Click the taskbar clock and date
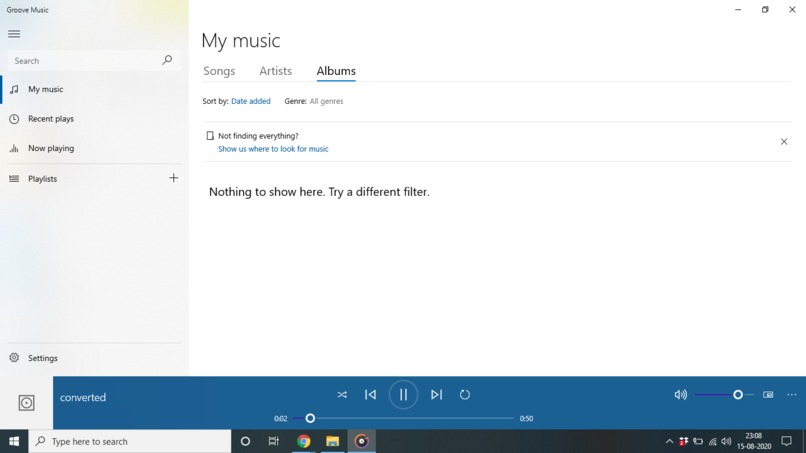Viewport: 806px width, 453px height. [754, 441]
